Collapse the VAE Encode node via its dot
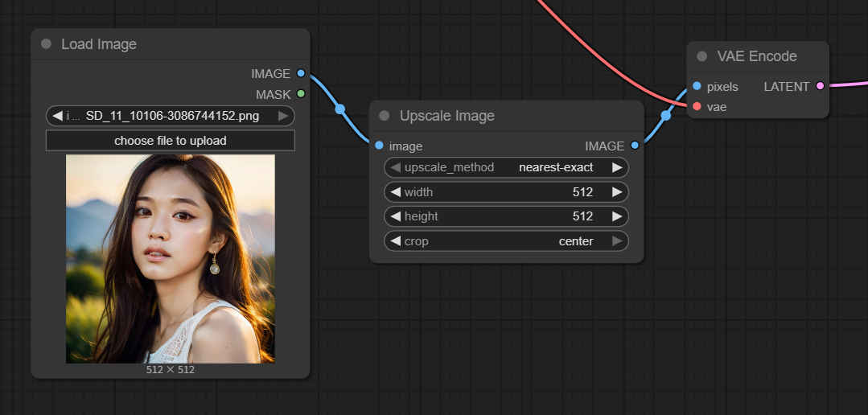The image size is (868, 415). (x=701, y=56)
